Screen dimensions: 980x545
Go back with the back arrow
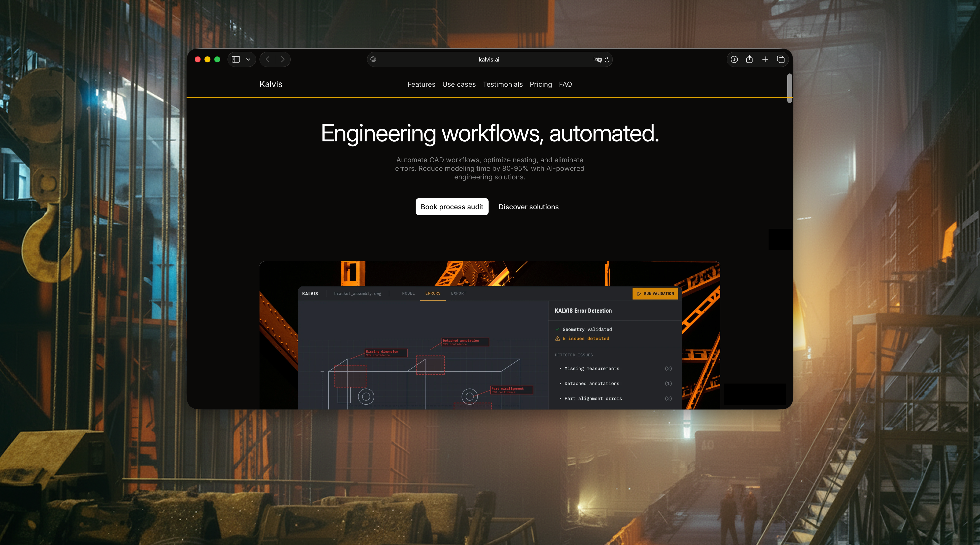coord(267,59)
